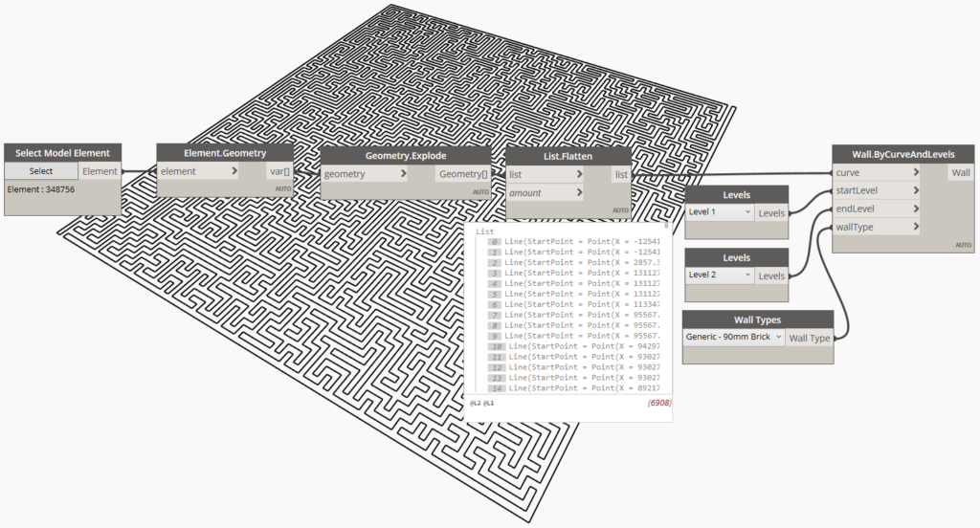Image resolution: width=980 pixels, height=528 pixels.
Task: Click Levels output port next to Level 2
Action: coord(771,275)
